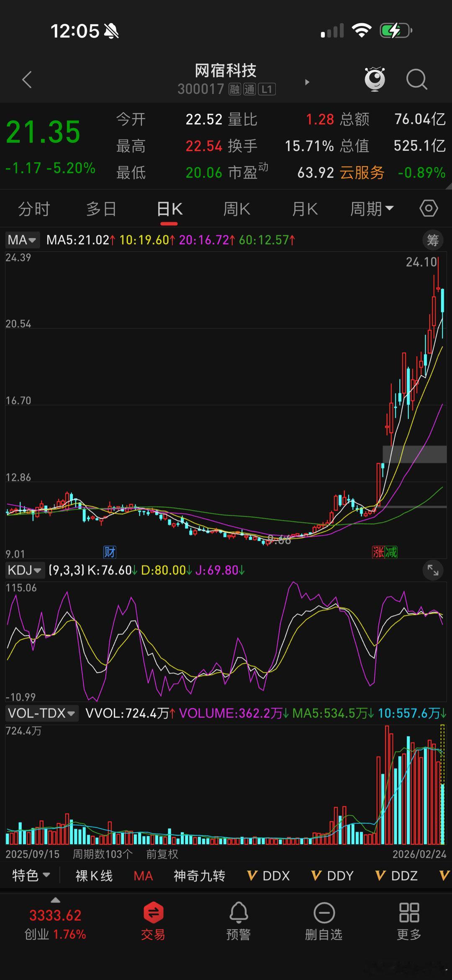Image resolution: width=452 pixels, height=980 pixels.
Task: Open the VOL-TDX indicator dropdown
Action: click(x=41, y=713)
